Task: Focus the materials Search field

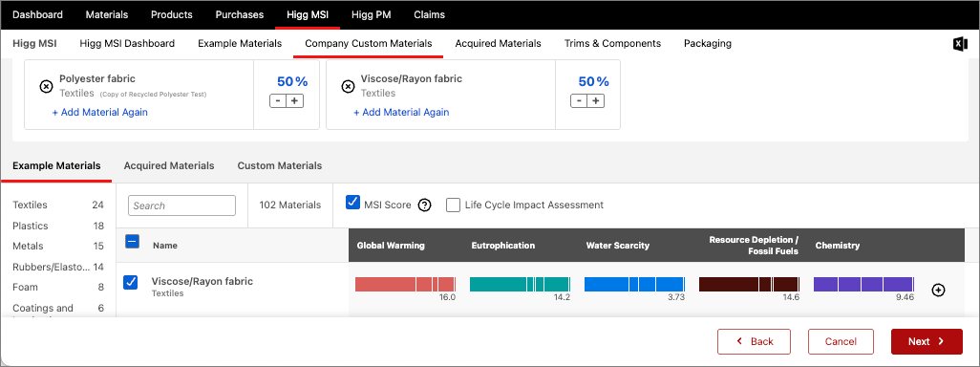Action: click(181, 205)
